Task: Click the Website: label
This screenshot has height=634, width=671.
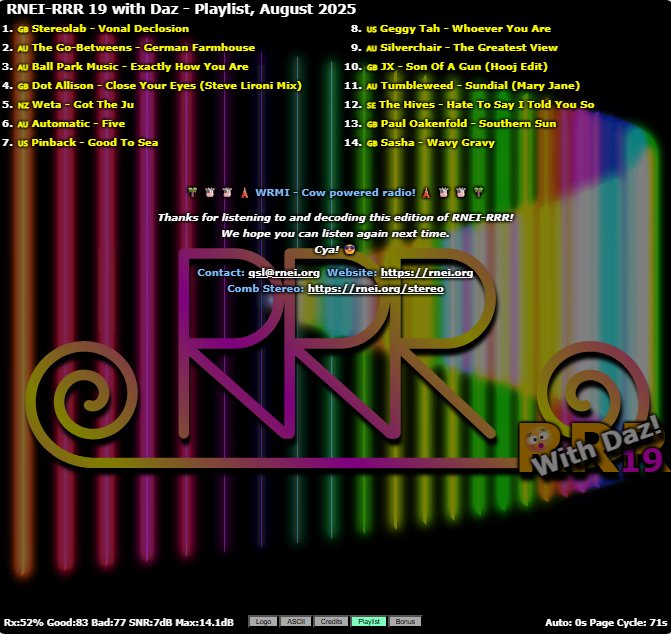Action: pyautogui.click(x=352, y=273)
